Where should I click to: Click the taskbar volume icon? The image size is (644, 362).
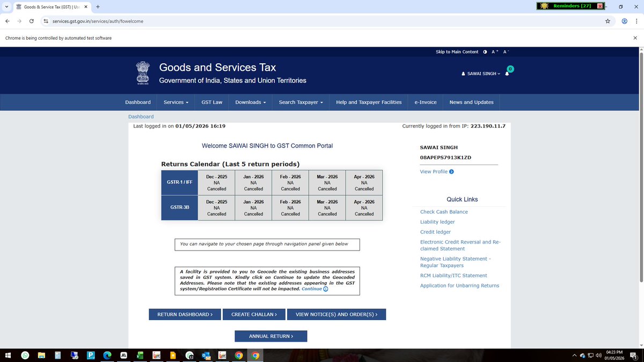(598, 355)
